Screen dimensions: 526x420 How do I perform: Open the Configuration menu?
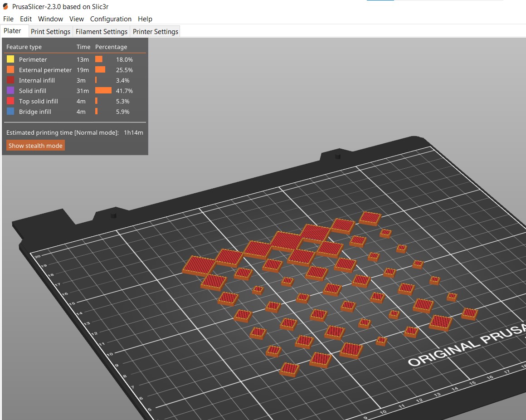point(111,19)
